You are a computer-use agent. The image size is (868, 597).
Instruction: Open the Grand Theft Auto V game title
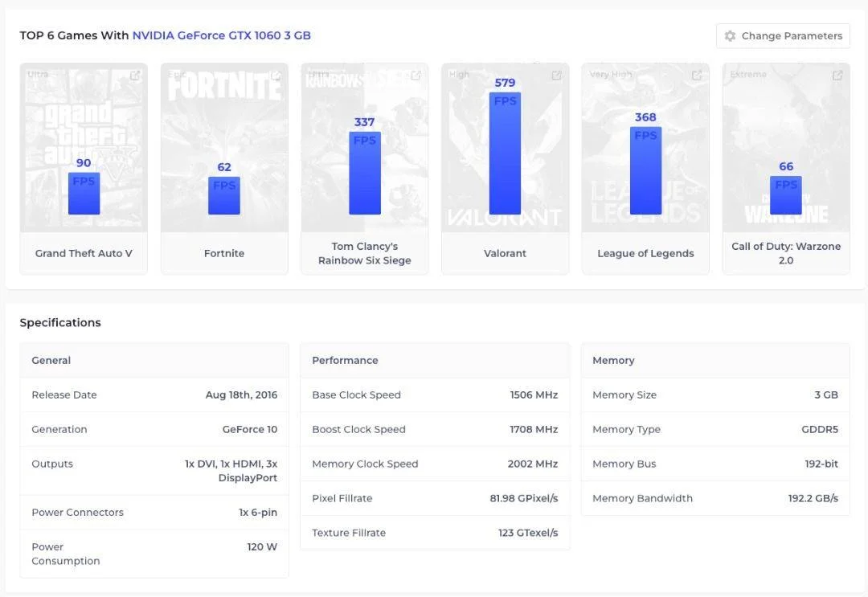(84, 253)
